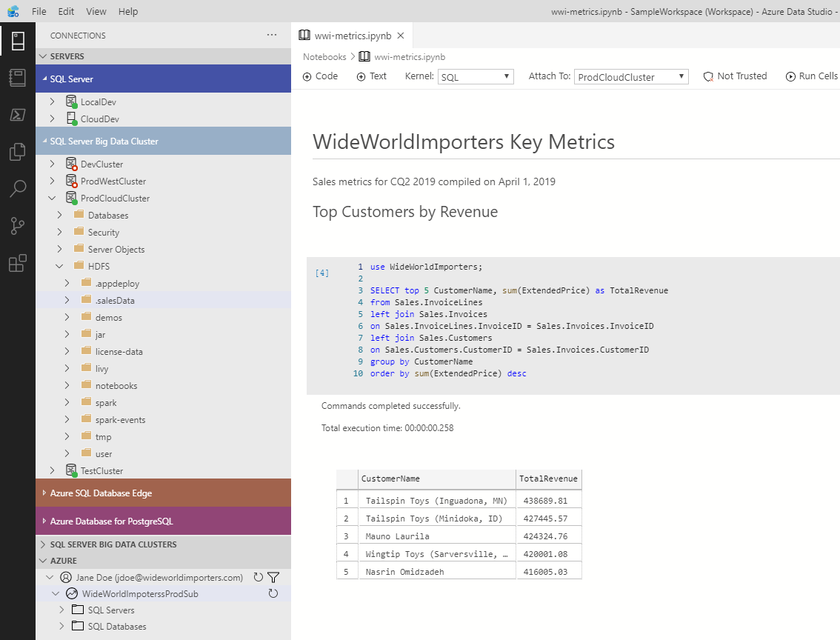Screen dimensions: 840x640
Task: Open the Search view in activity bar
Action: pyautogui.click(x=18, y=189)
